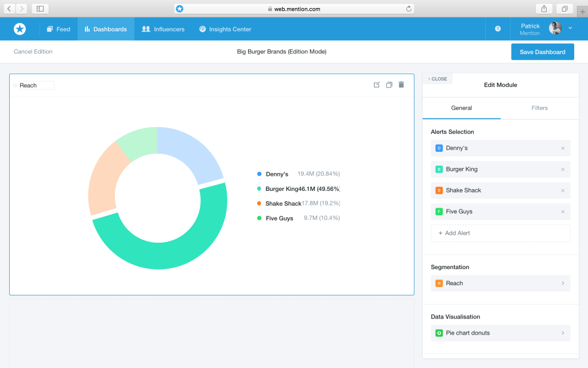Click the module drag handle icon
This screenshot has width=588, height=368.
[15, 85]
